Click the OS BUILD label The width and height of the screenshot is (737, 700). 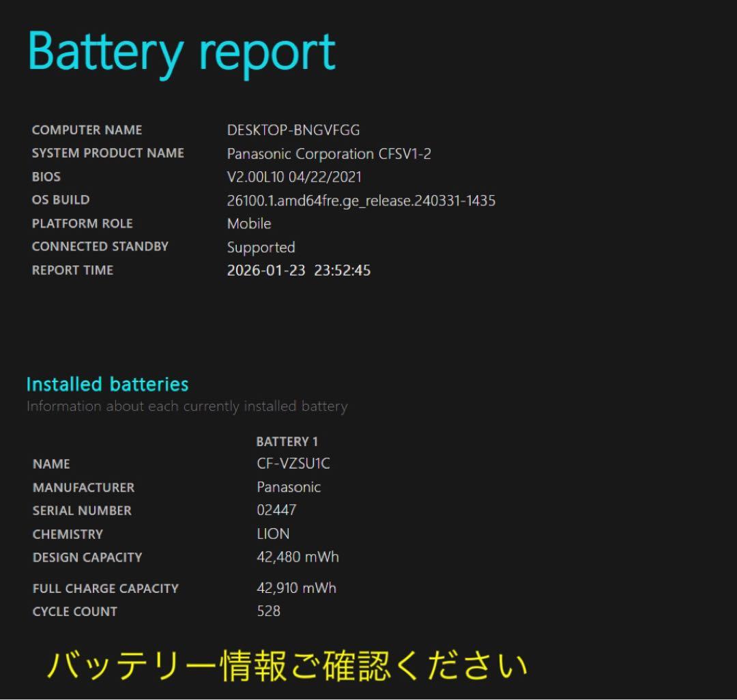point(60,200)
